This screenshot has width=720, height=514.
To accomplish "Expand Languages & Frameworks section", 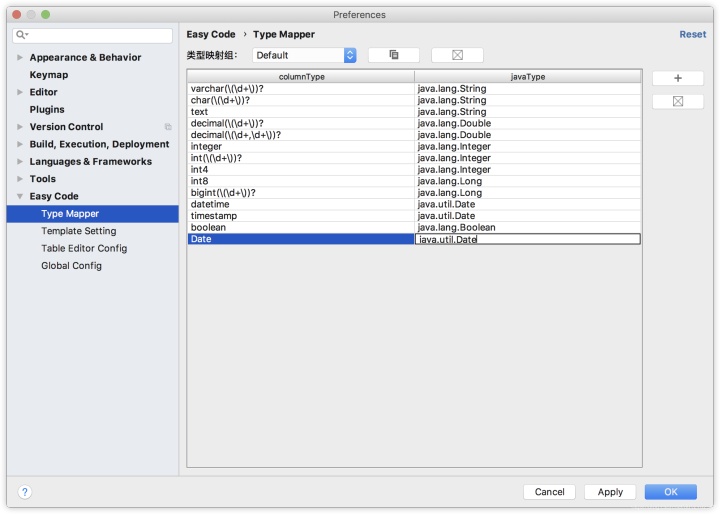I will (20, 161).
